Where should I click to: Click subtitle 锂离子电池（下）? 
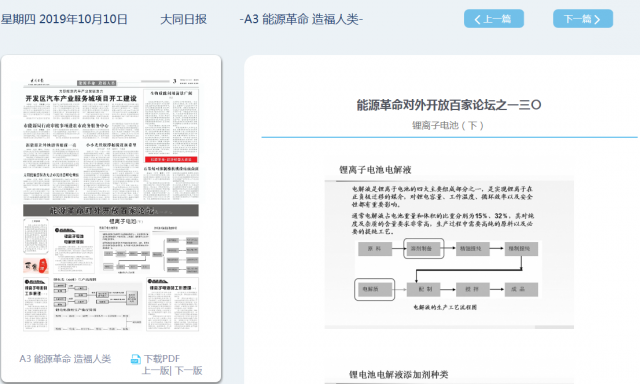(x=448, y=125)
